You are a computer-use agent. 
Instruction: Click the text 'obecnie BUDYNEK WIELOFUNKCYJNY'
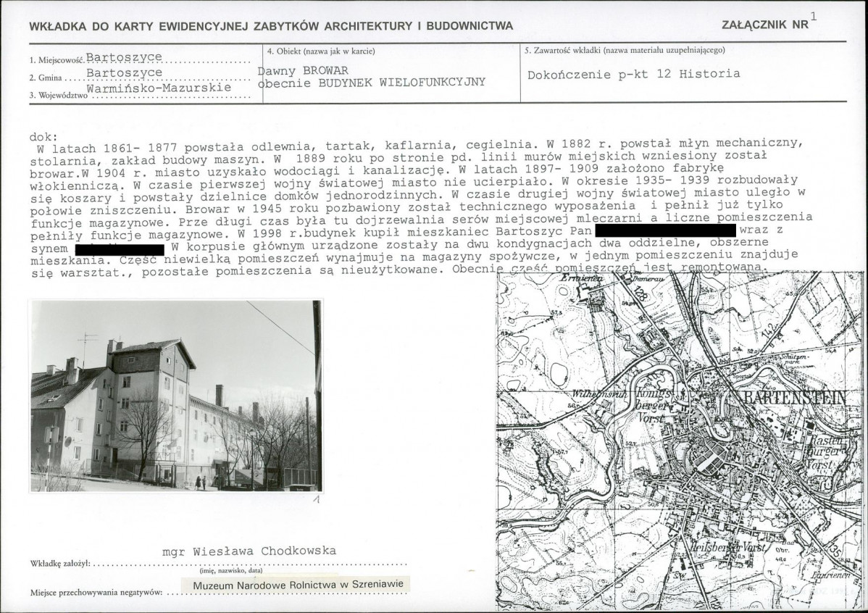[x=372, y=83]
